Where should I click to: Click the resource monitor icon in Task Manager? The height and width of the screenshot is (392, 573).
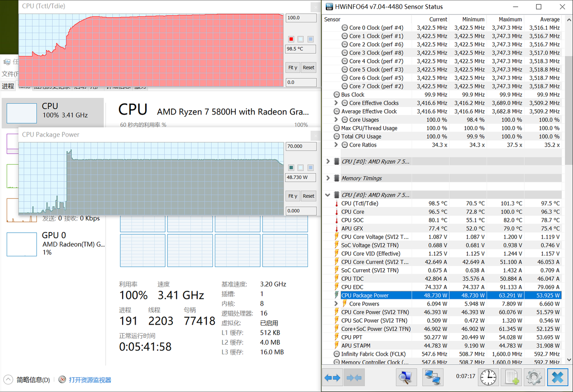tap(62, 380)
